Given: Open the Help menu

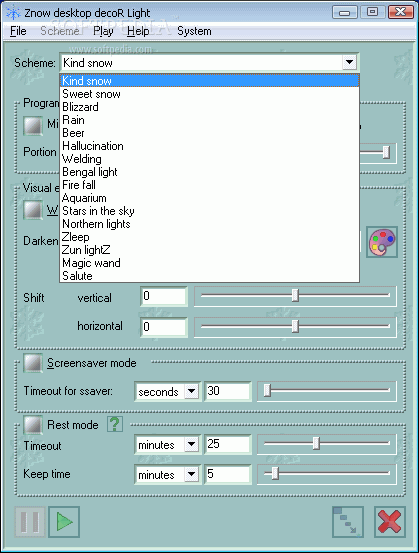Looking at the screenshot, I should click(x=138, y=31).
